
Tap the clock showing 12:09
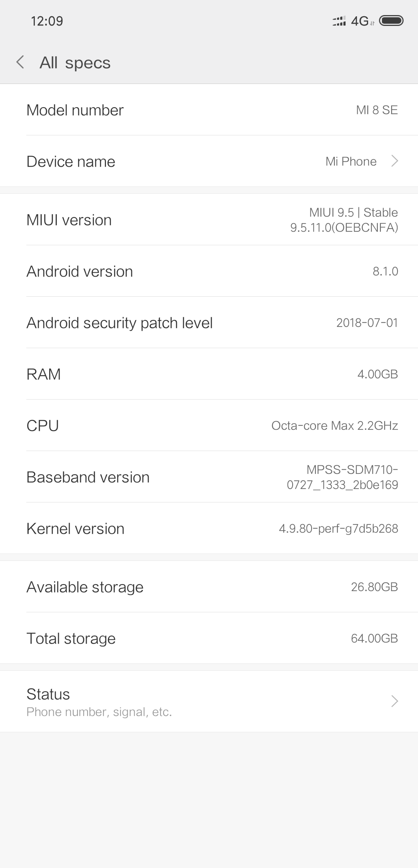coord(47,21)
